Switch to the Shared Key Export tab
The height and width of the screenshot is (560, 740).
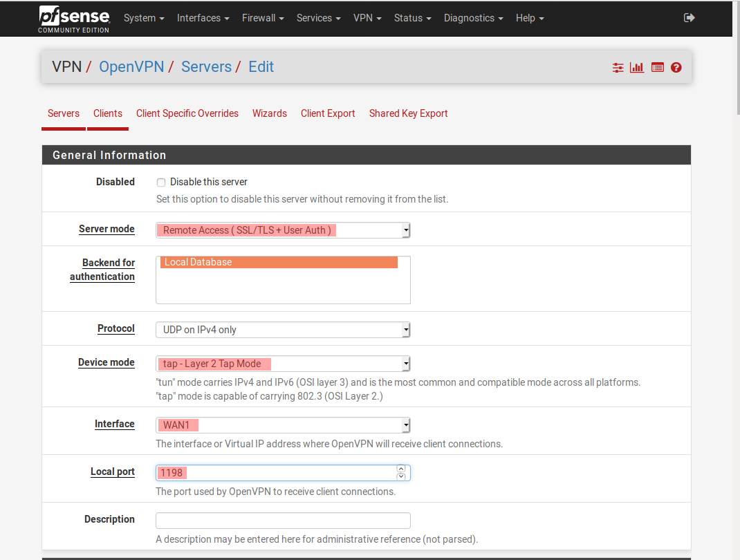[408, 113]
